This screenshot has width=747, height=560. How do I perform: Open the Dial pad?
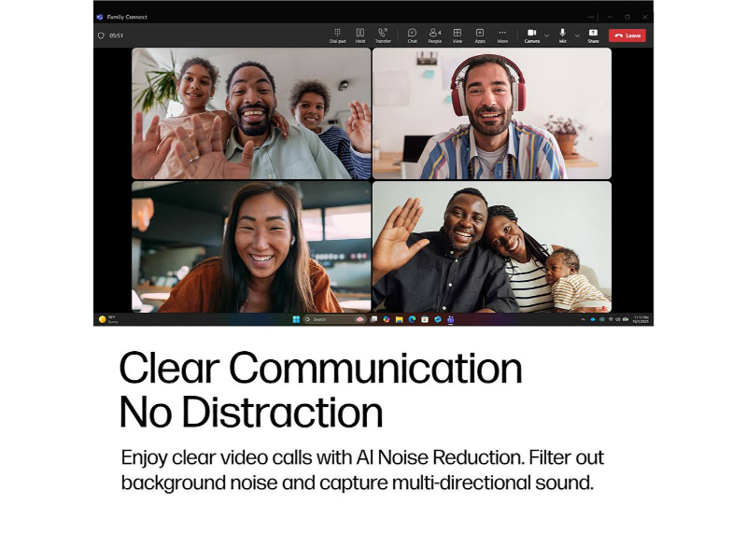pos(337,35)
